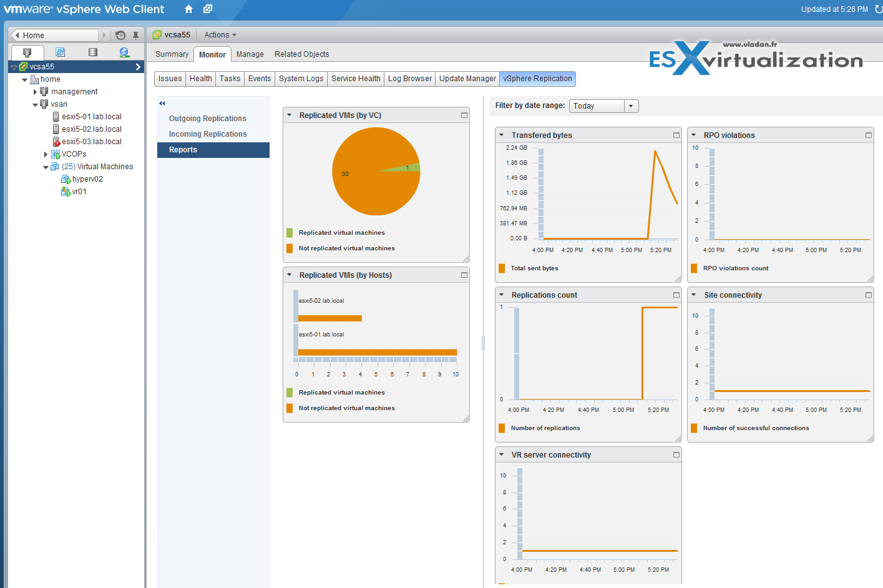Expand the management node
Image resolution: width=883 pixels, height=588 pixels.
35,92
